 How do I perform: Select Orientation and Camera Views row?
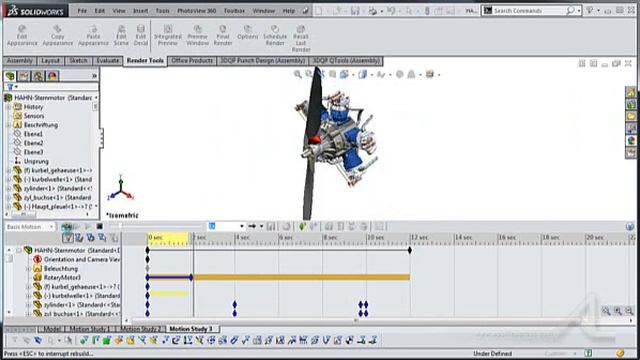pos(81,260)
